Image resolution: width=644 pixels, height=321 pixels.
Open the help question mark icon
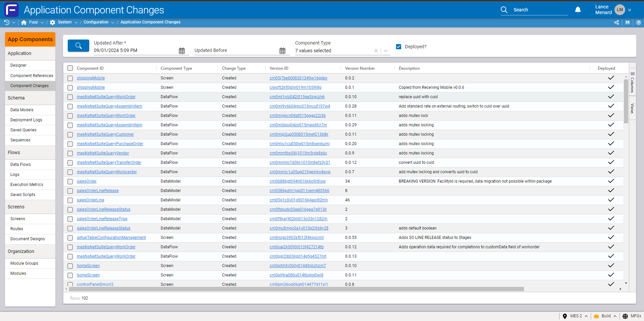tap(639, 22)
